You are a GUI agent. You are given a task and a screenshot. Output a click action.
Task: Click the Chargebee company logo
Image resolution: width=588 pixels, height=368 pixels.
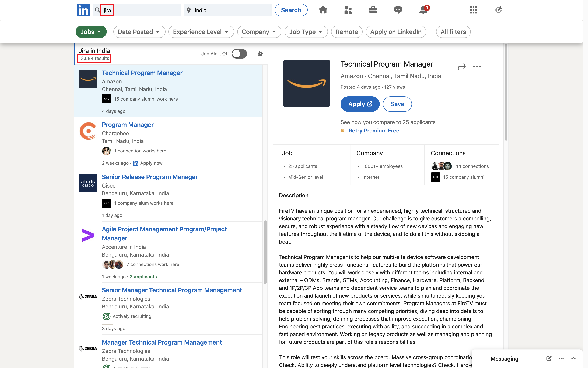pyautogui.click(x=88, y=131)
